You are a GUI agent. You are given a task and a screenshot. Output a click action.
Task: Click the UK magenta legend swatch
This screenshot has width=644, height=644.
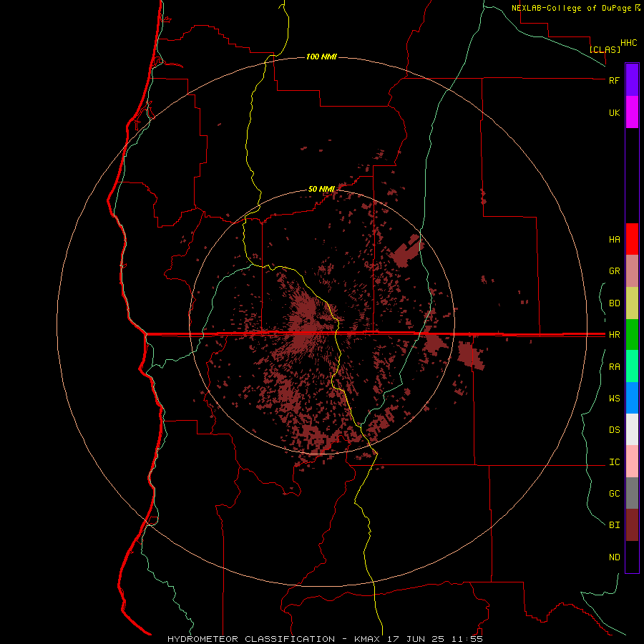click(x=632, y=112)
